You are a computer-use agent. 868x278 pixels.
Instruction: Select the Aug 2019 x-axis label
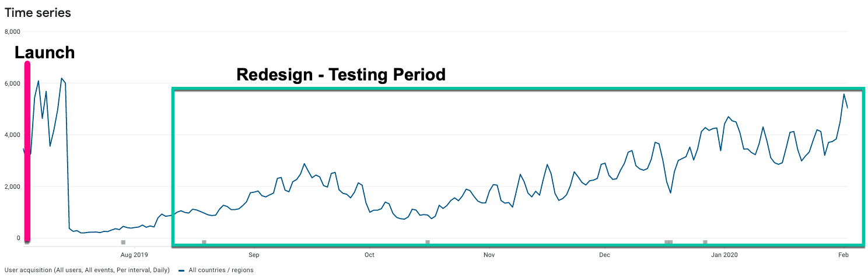(135, 254)
